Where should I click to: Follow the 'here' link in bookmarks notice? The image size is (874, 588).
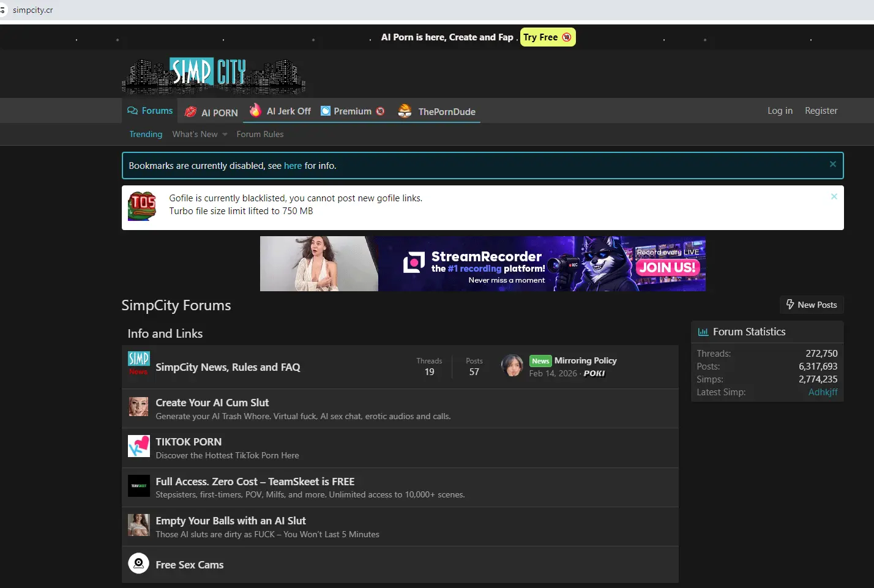point(293,166)
